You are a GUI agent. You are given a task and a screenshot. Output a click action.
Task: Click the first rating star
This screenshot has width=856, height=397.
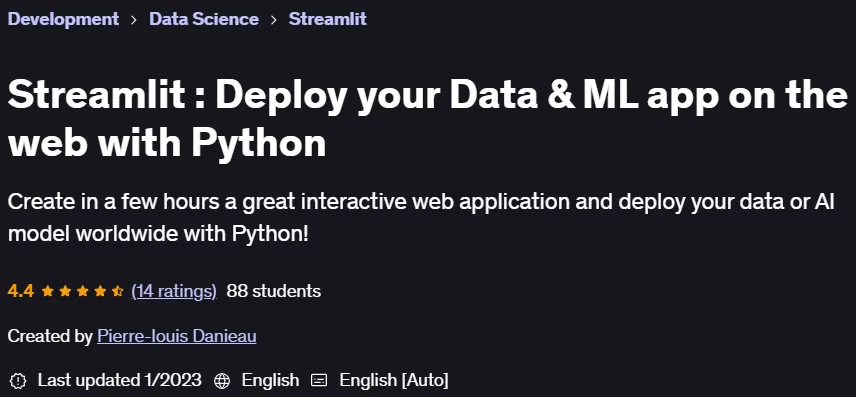tap(47, 291)
